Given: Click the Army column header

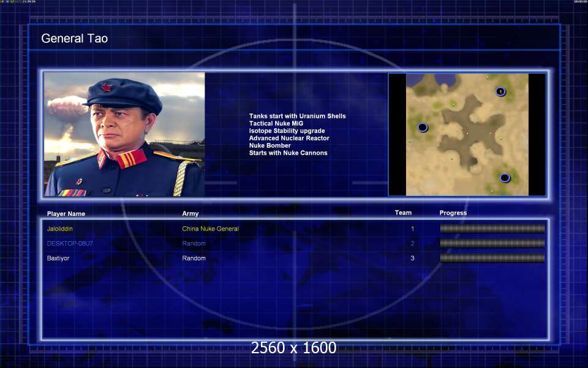Looking at the screenshot, I should tap(190, 213).
